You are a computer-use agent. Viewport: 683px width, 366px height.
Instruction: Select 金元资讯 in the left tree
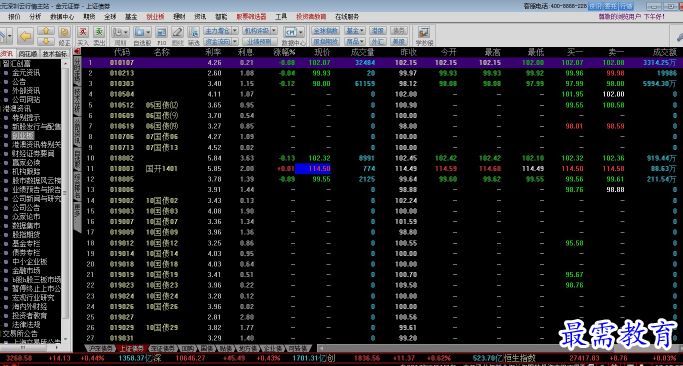(x=26, y=73)
